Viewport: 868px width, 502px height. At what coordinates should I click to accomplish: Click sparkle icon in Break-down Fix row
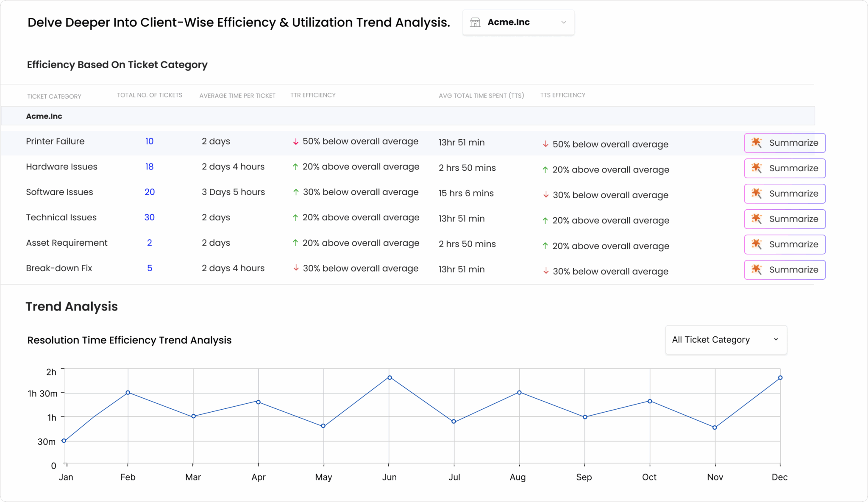pyautogui.click(x=757, y=269)
